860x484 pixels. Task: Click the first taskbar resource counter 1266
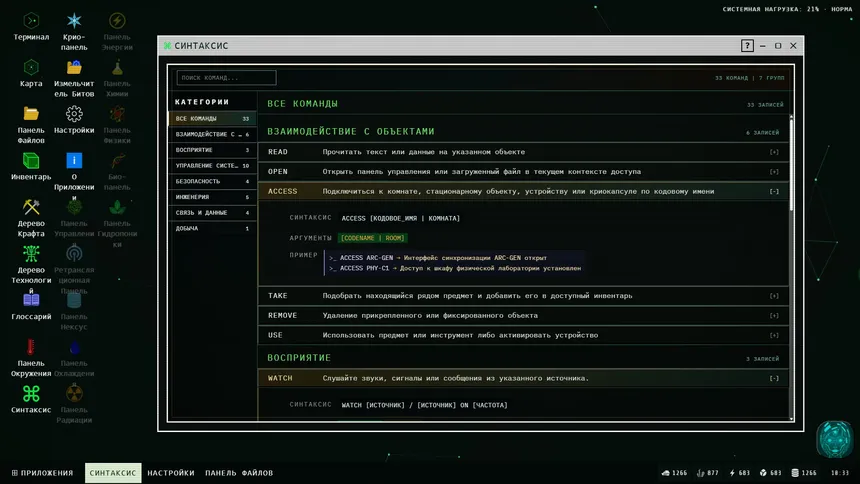point(674,473)
